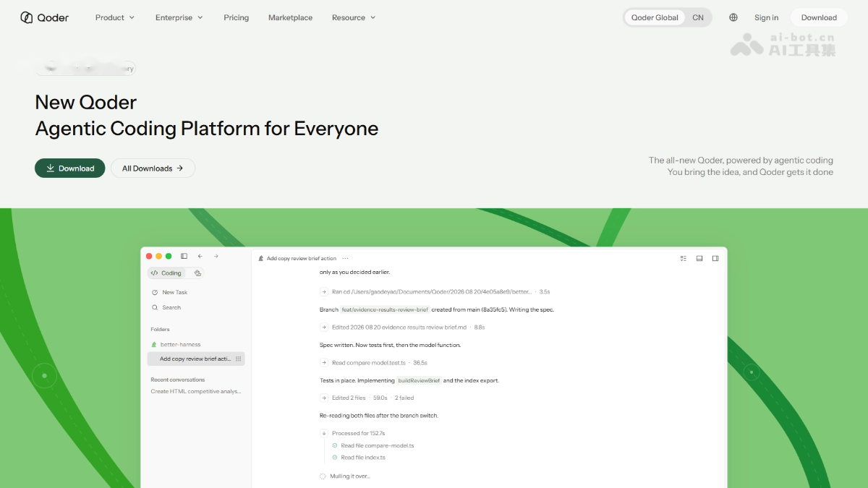Click 'Read file index.ts' entry

[x=363, y=458]
